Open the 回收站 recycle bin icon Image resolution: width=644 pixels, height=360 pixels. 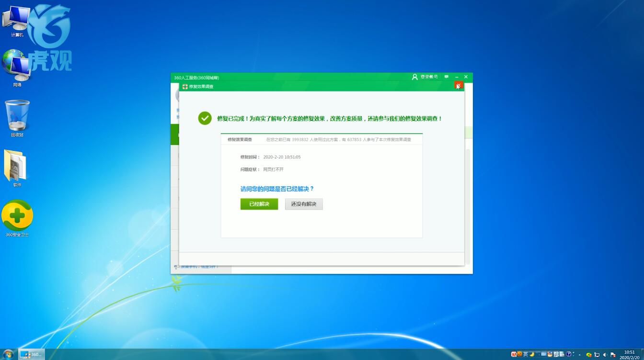[x=17, y=118]
